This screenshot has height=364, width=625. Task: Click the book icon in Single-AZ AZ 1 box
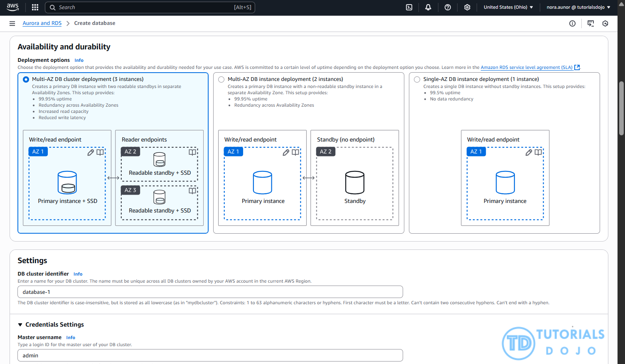538,152
